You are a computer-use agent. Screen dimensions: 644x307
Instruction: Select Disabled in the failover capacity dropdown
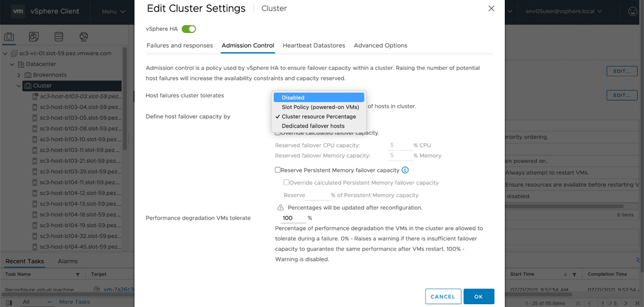point(319,97)
